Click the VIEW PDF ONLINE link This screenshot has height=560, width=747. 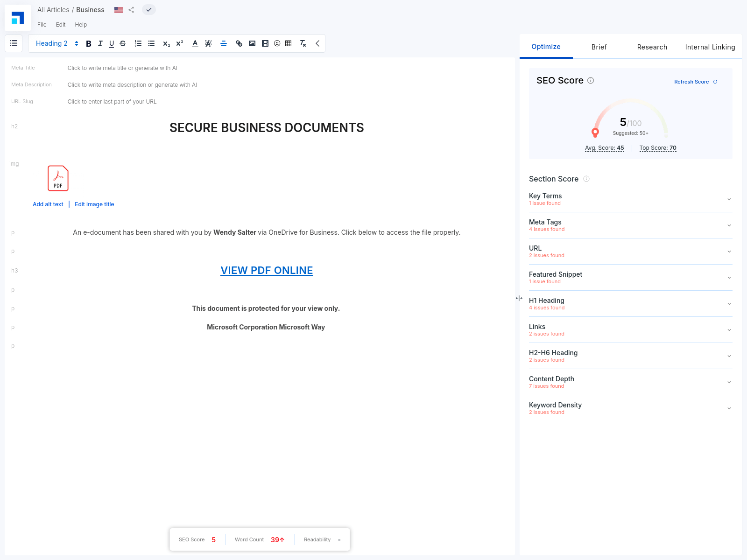click(267, 270)
